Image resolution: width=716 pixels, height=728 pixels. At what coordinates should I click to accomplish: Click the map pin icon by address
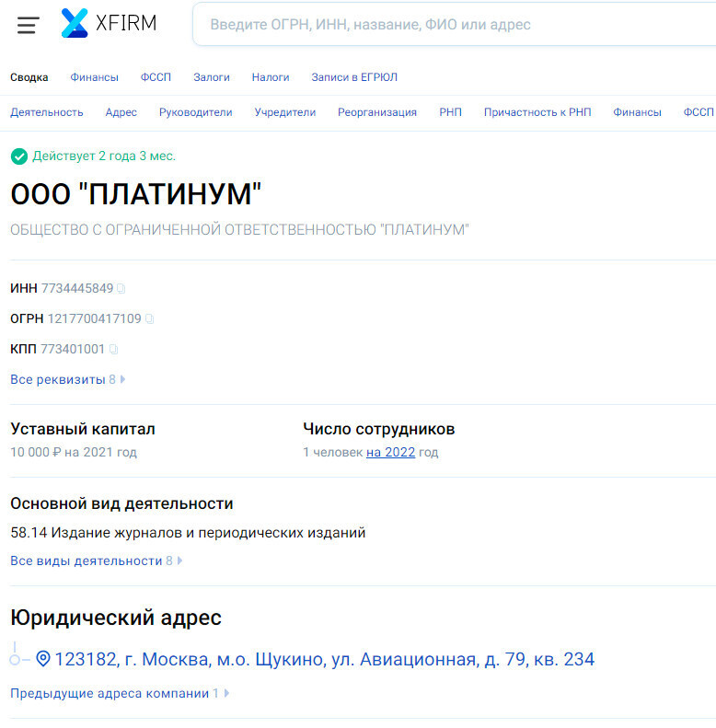pyautogui.click(x=42, y=659)
